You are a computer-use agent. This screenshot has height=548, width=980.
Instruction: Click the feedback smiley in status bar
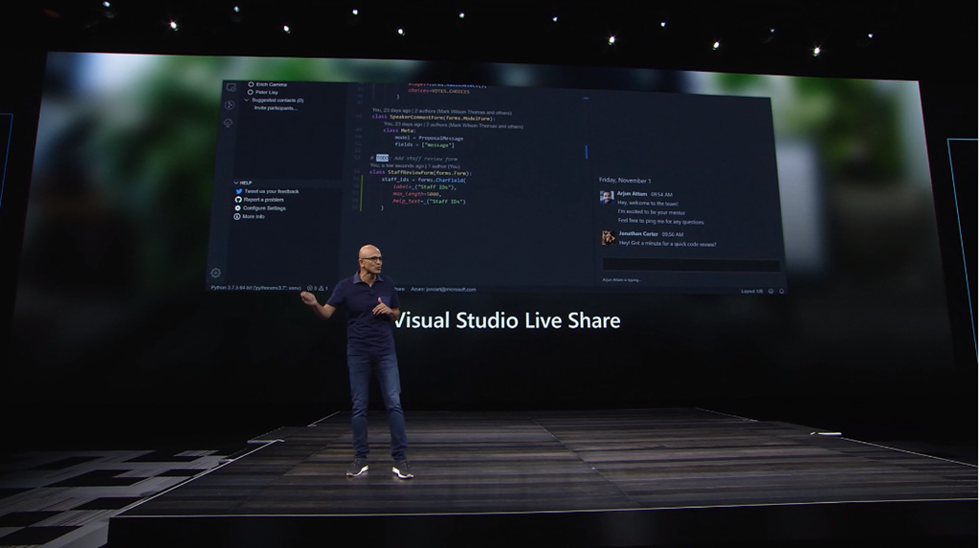tap(771, 291)
